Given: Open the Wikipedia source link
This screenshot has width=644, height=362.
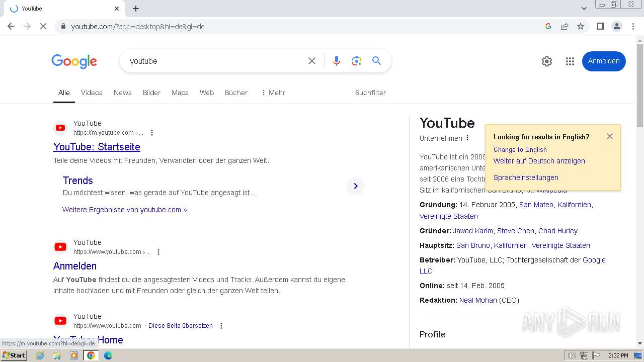Looking at the screenshot, I should pyautogui.click(x=551, y=191).
